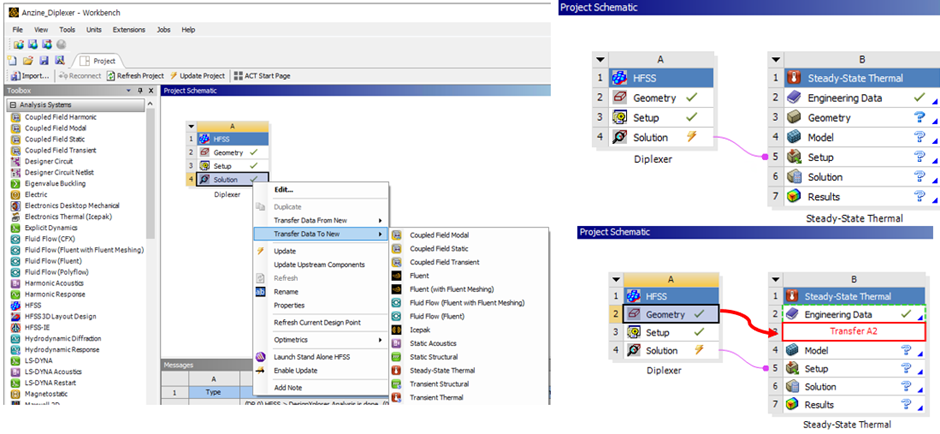Select LS-DYNA Acoustics in toolbox

click(x=55, y=372)
